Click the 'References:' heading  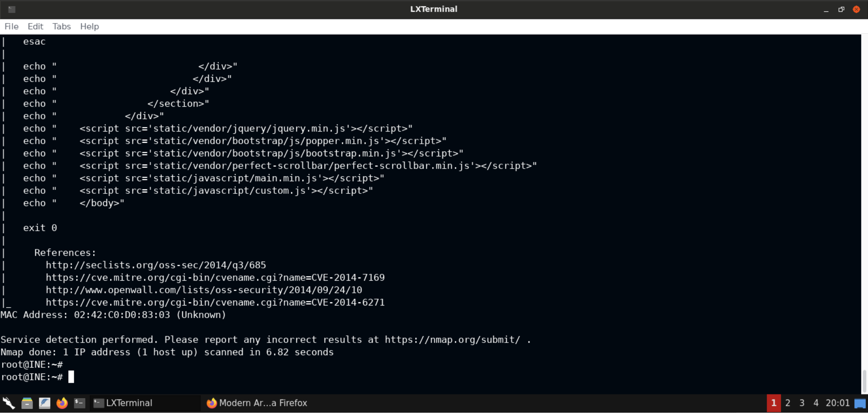65,253
